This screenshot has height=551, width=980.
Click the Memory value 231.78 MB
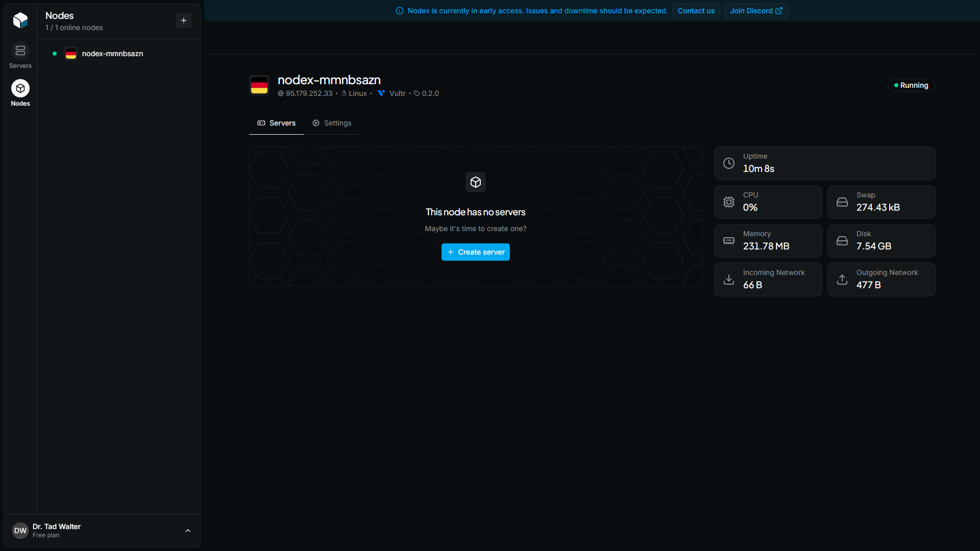click(x=766, y=246)
